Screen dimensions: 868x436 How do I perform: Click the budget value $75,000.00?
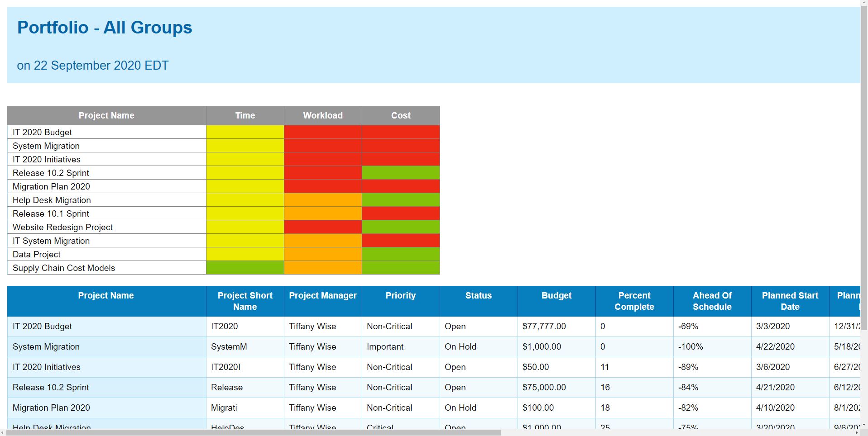tap(544, 387)
